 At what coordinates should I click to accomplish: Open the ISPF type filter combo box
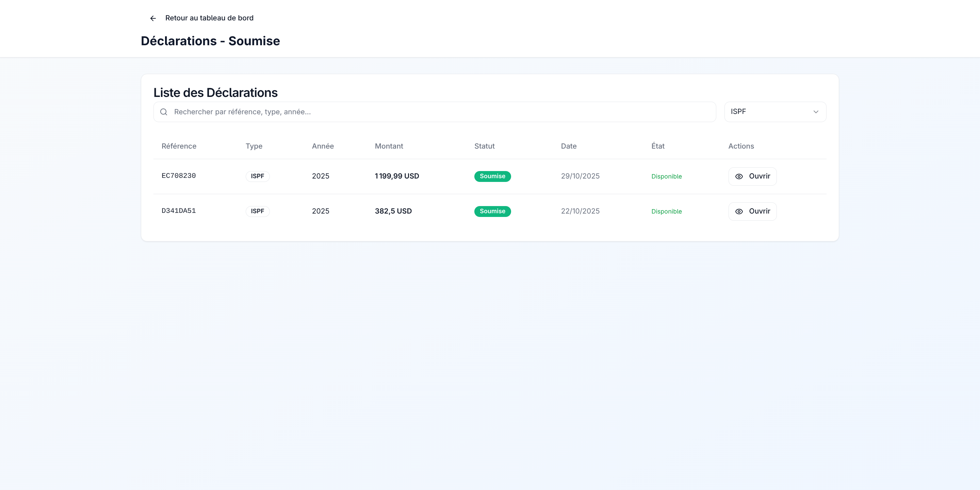click(774, 112)
